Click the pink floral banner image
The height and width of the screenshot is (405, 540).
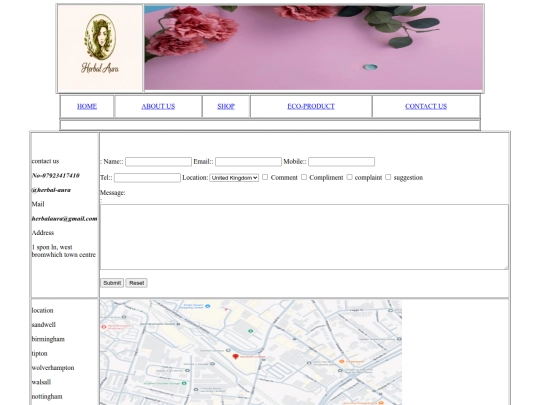click(x=314, y=48)
